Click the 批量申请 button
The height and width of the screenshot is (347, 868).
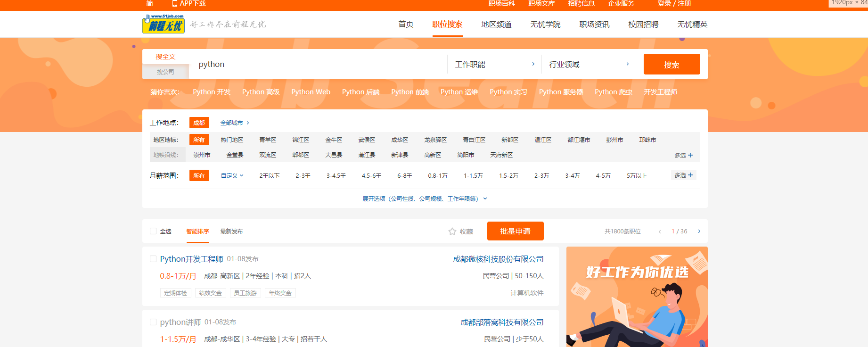tap(516, 231)
